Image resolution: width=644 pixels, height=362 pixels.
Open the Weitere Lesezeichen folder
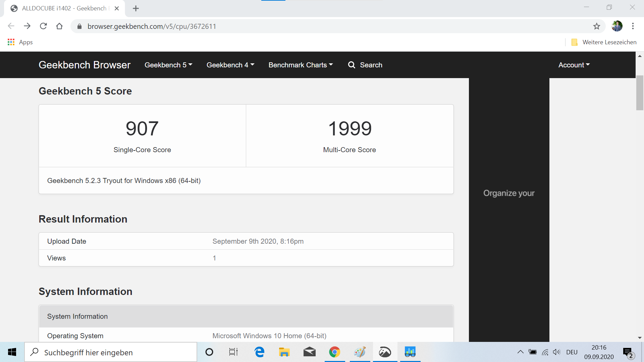click(604, 42)
